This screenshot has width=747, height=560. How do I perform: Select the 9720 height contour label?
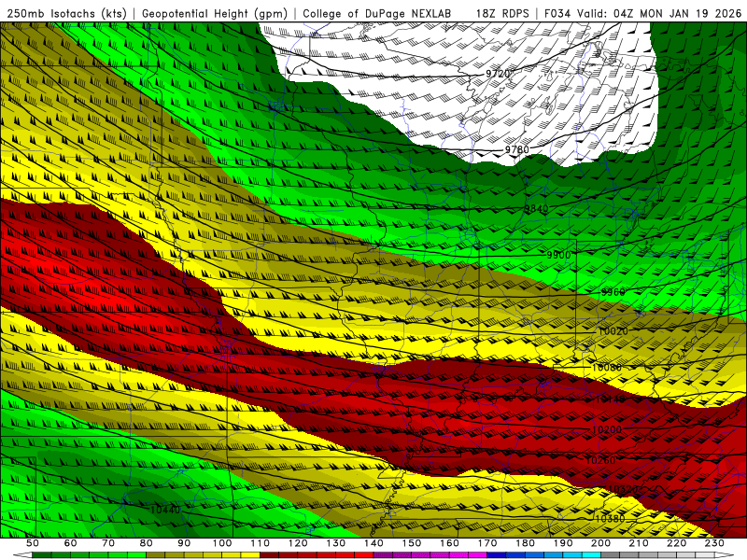(x=498, y=74)
